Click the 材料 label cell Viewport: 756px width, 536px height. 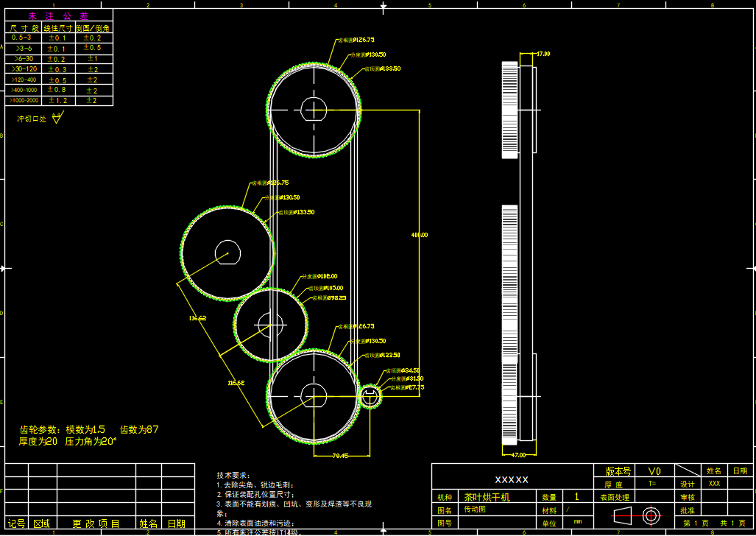click(x=549, y=510)
